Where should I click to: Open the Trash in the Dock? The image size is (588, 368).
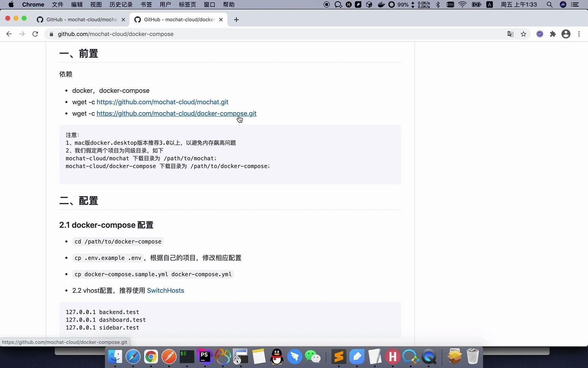point(473,356)
